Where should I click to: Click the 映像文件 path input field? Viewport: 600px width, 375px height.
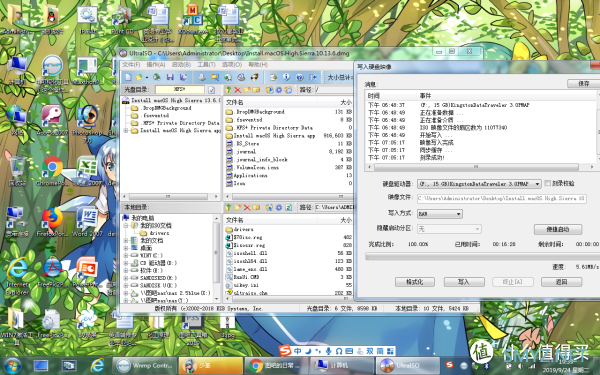502,198
